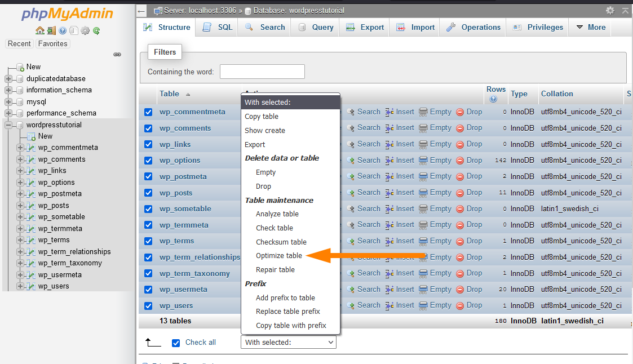
Task: Click the back arrow beside the Server breadcrumb
Action: tap(141, 11)
